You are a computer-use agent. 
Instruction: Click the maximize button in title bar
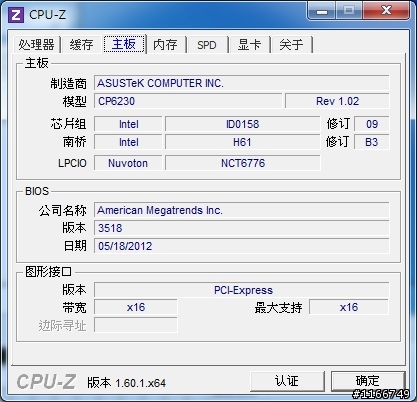point(349,11)
